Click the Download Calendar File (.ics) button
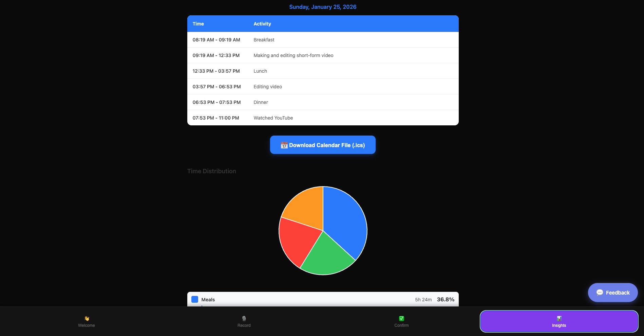Image resolution: width=644 pixels, height=336 pixels. click(322, 145)
